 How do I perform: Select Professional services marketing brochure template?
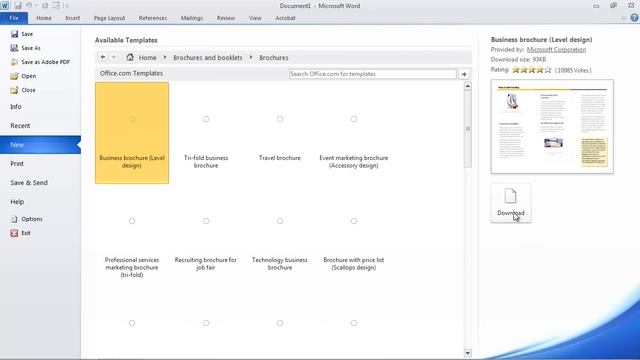click(132, 235)
